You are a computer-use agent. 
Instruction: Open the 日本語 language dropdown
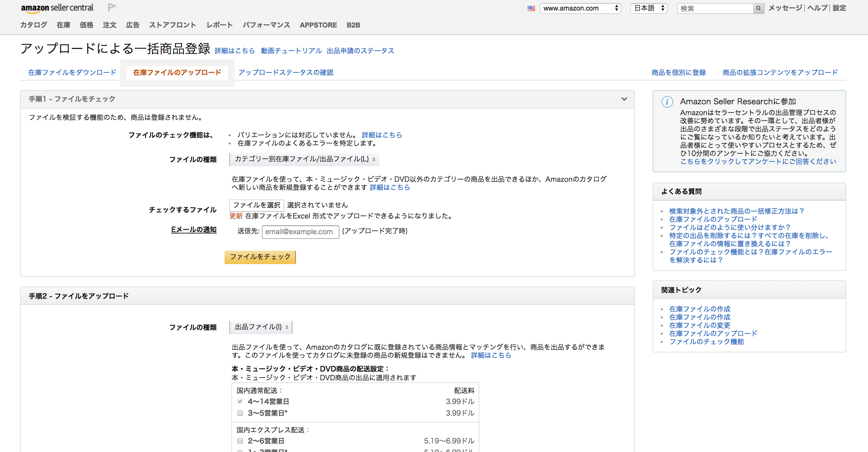pos(649,8)
